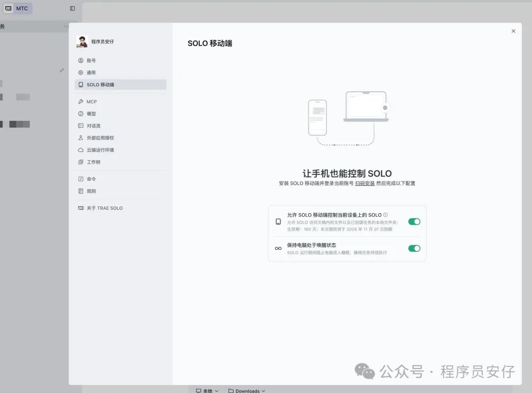532x393 pixels.
Task: Click the 生效期：180 天 description text
Action: tap(339, 229)
